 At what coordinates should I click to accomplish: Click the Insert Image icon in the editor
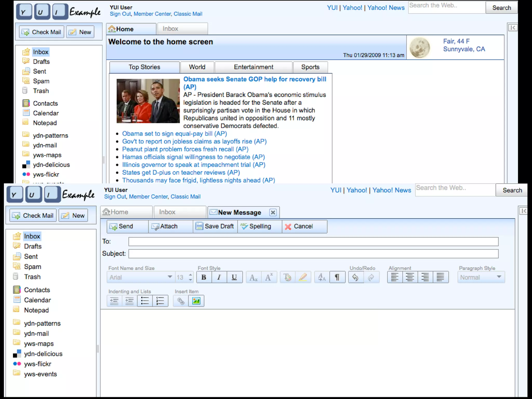click(x=196, y=301)
